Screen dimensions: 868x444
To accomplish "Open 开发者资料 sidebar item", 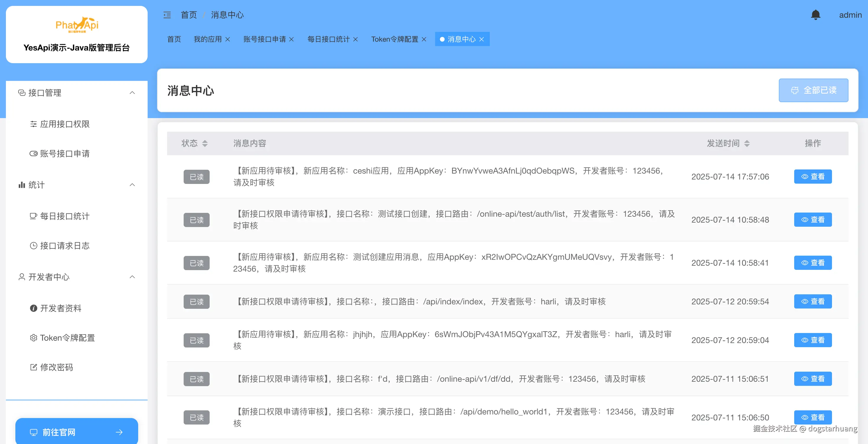I will pyautogui.click(x=61, y=308).
